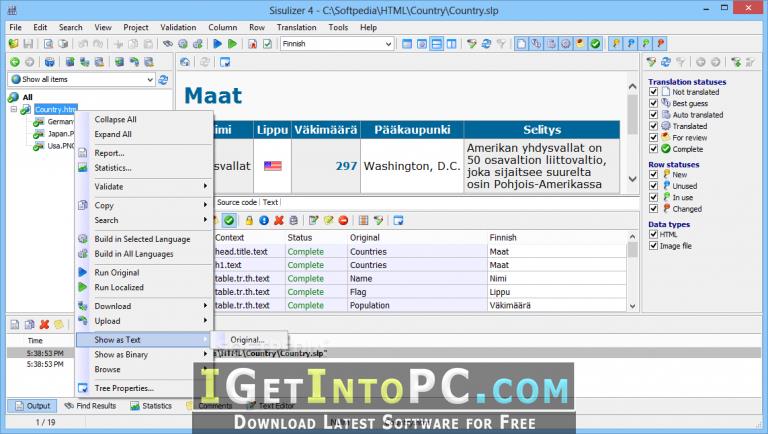Select Build in All Languages

(x=134, y=254)
